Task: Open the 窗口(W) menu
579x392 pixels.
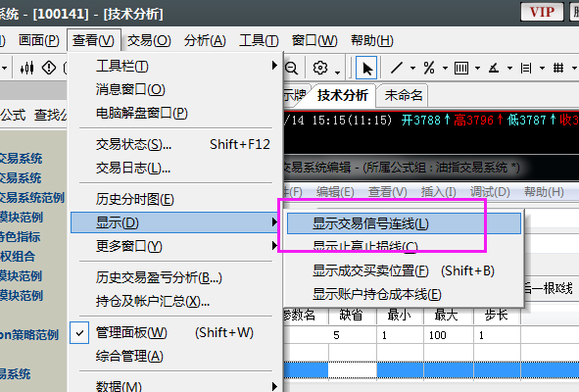Action: point(314,40)
